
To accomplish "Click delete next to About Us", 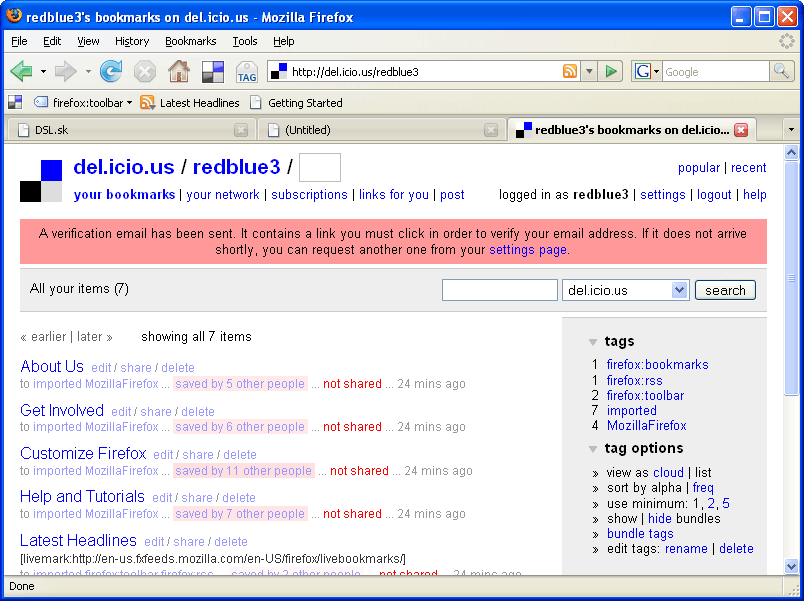I will [178, 368].
